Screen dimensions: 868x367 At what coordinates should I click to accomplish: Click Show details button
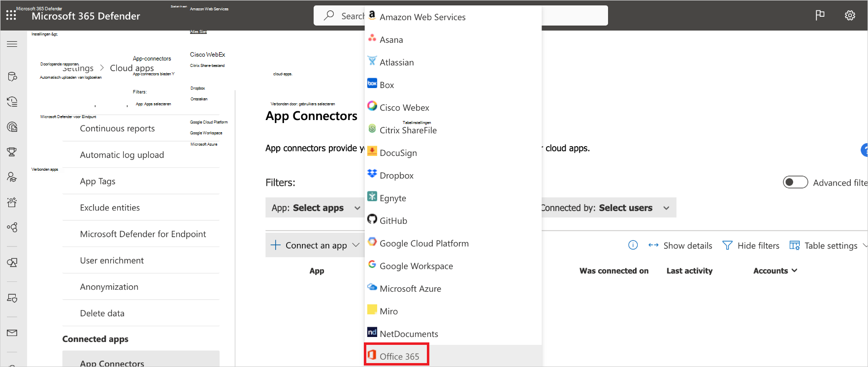(680, 245)
